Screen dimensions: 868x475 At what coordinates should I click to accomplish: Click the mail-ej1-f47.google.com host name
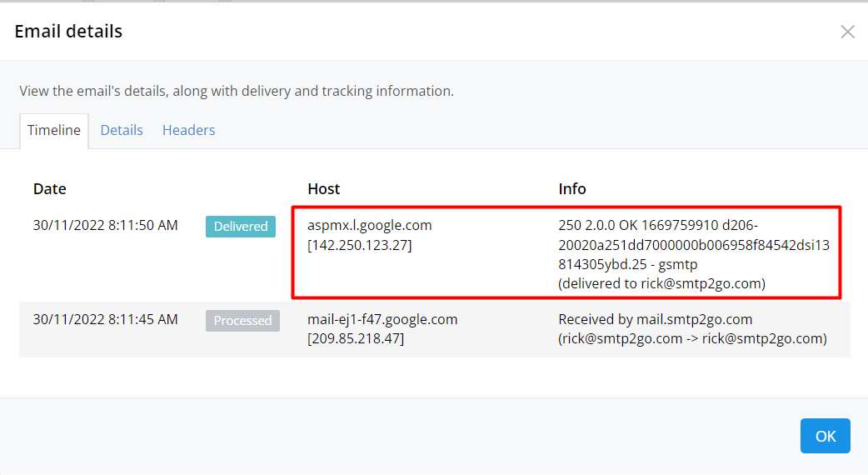[x=382, y=320]
